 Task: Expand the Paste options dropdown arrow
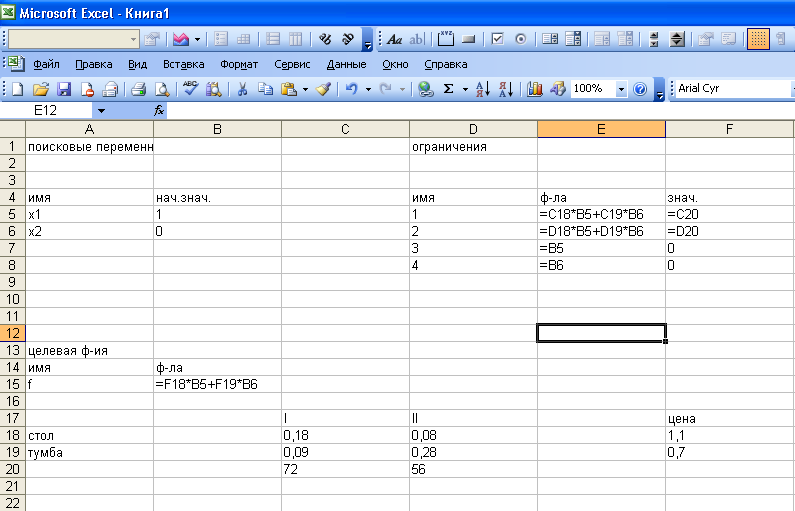[305, 89]
